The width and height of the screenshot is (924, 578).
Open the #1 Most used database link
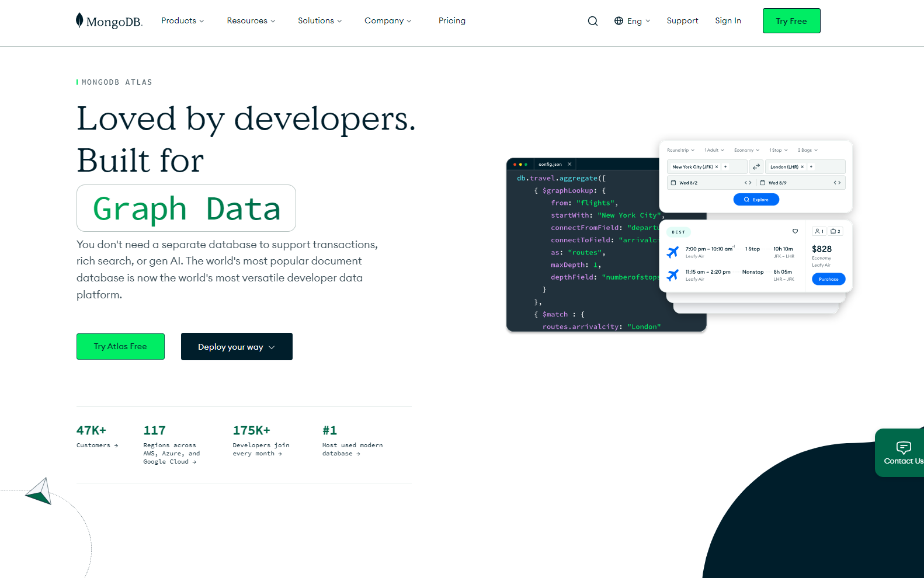pos(352,440)
